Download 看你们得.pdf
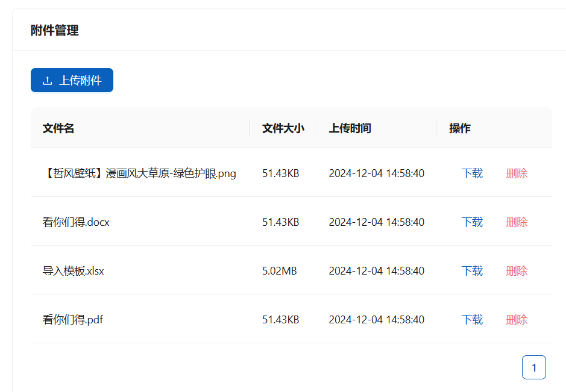566x392 pixels. [472, 320]
